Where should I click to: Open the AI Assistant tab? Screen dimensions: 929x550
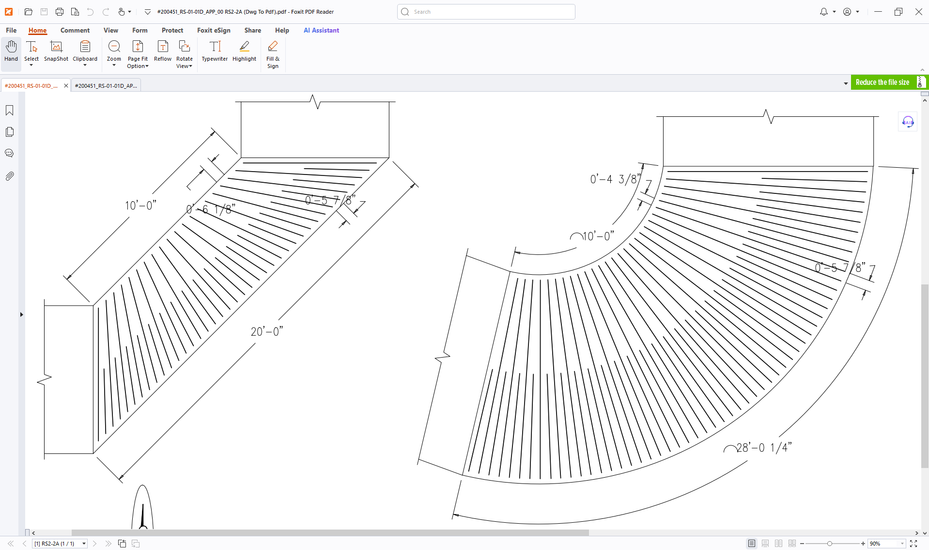click(x=322, y=30)
